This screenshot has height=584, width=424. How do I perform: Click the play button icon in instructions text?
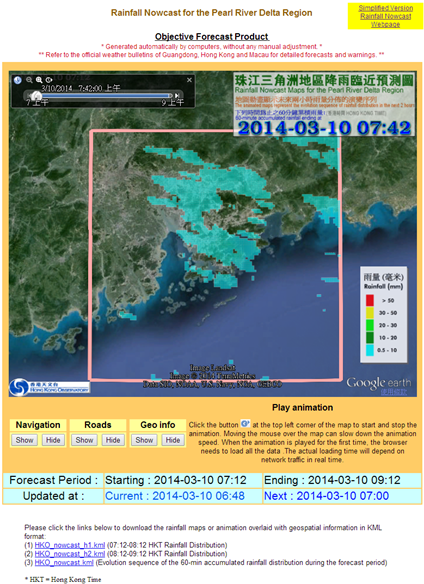click(x=245, y=423)
